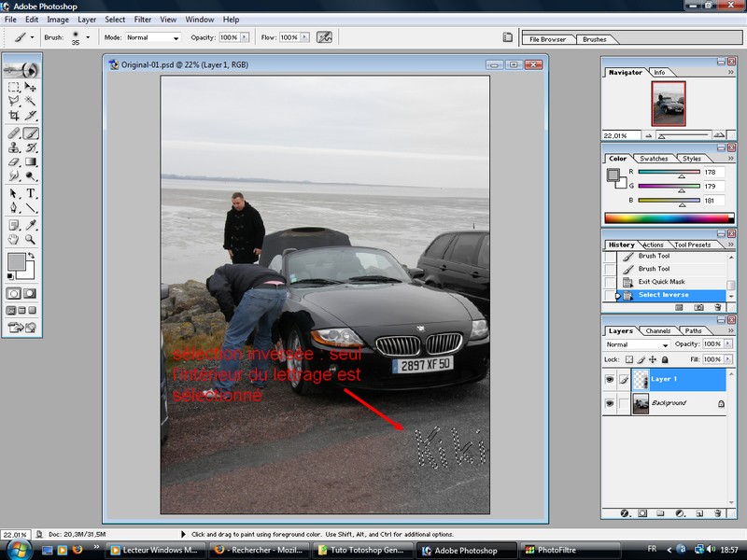The width and height of the screenshot is (747, 560).
Task: Open the layer blending mode dropdown
Action: (x=638, y=344)
